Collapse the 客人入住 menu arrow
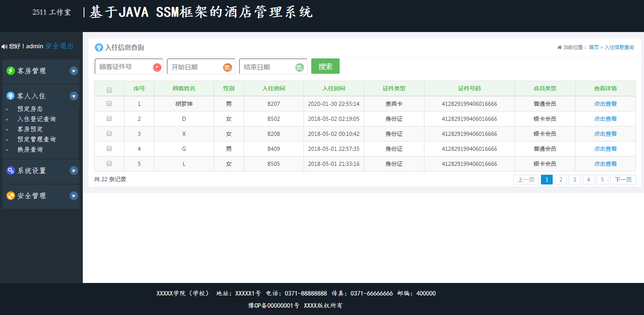The width and height of the screenshot is (644, 315). tap(74, 96)
